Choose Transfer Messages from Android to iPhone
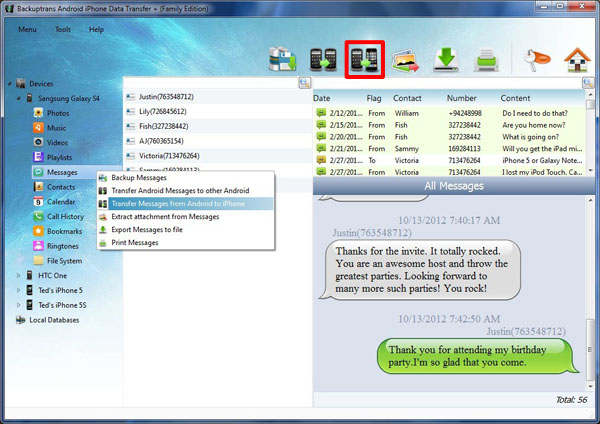Viewport: 600px width, 424px height. point(186,204)
